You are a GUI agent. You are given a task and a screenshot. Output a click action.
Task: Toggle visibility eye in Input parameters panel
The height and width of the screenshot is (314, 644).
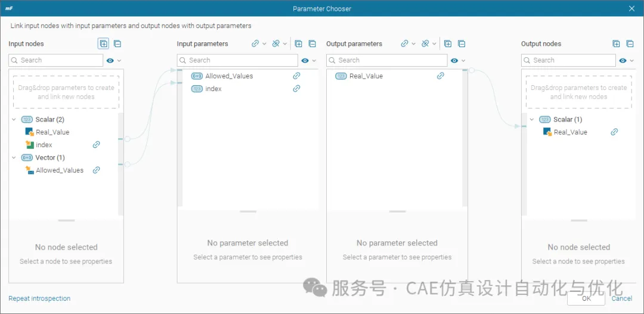coord(305,60)
